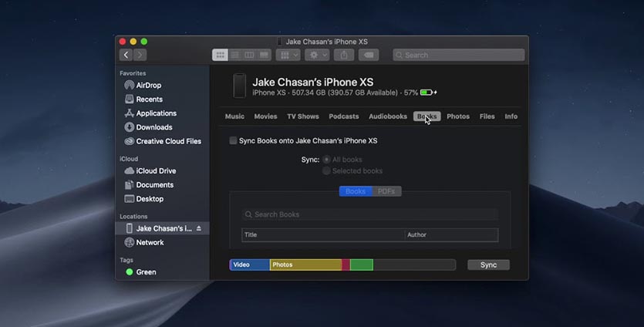Click the Edit Tags toolbar icon
The image size is (644, 327).
369,55
